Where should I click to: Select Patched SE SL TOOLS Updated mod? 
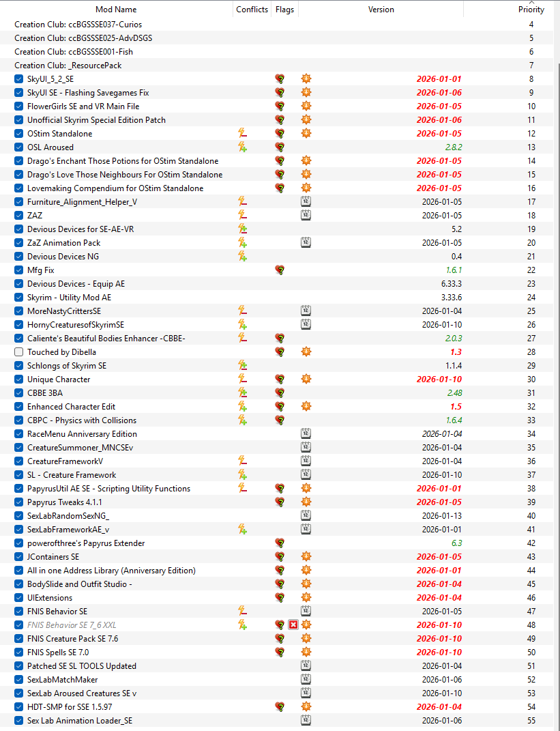(82, 665)
